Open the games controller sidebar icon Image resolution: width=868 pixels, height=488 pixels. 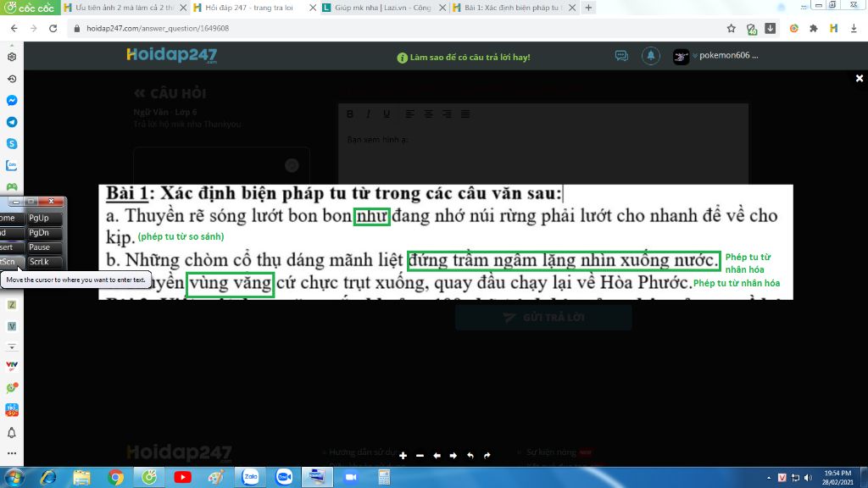tap(12, 187)
